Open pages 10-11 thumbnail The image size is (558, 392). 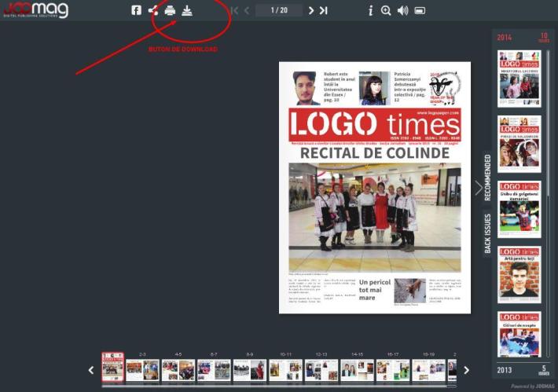click(x=286, y=370)
